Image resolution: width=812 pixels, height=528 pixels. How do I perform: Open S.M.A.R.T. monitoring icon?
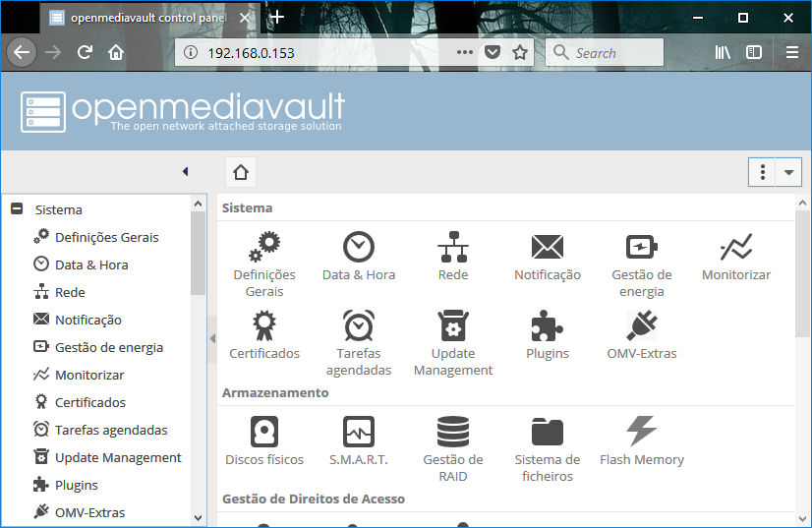point(359,432)
